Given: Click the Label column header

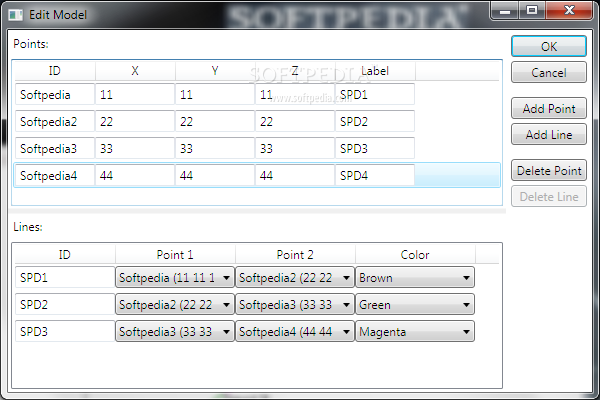Looking at the screenshot, I should 375,71.
